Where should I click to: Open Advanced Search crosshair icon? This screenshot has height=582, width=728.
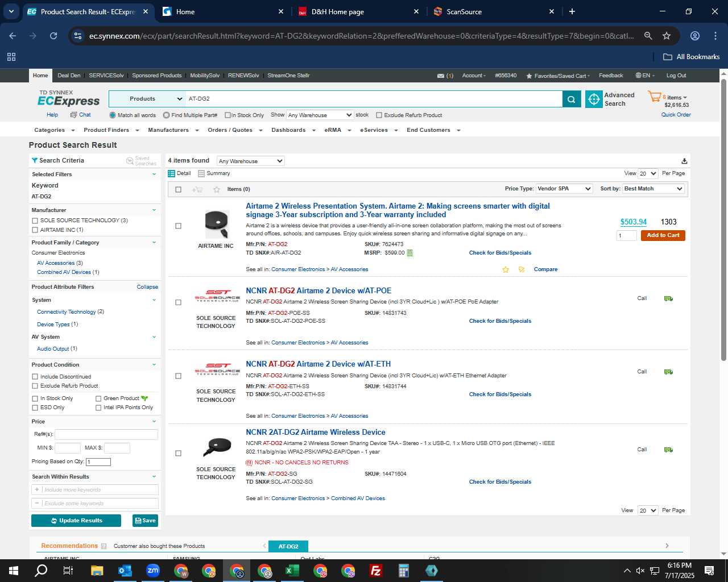coord(594,99)
